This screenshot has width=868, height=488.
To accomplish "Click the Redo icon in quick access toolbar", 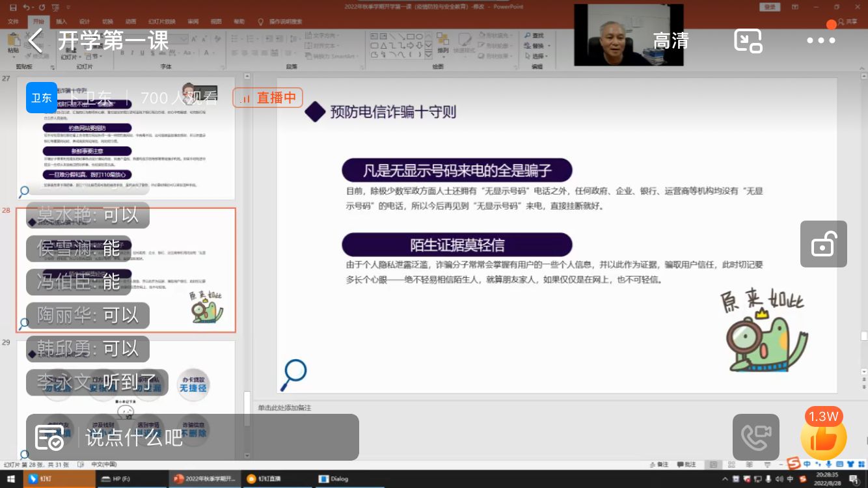I will pyautogui.click(x=42, y=7).
